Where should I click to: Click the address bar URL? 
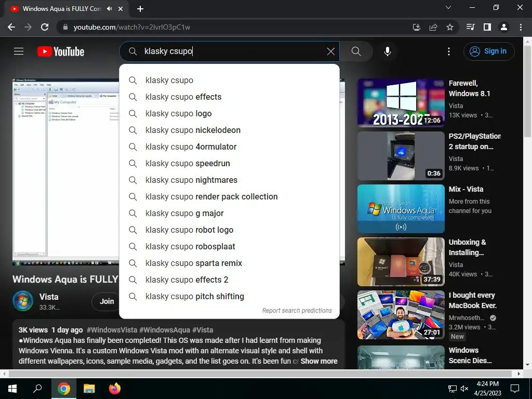pyautogui.click(x=131, y=27)
